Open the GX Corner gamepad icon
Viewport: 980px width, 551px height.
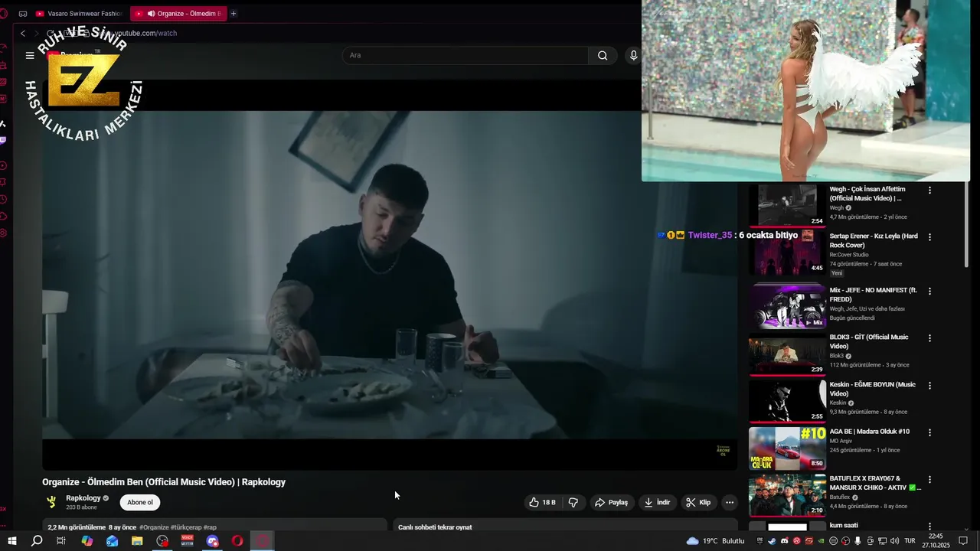(x=23, y=13)
